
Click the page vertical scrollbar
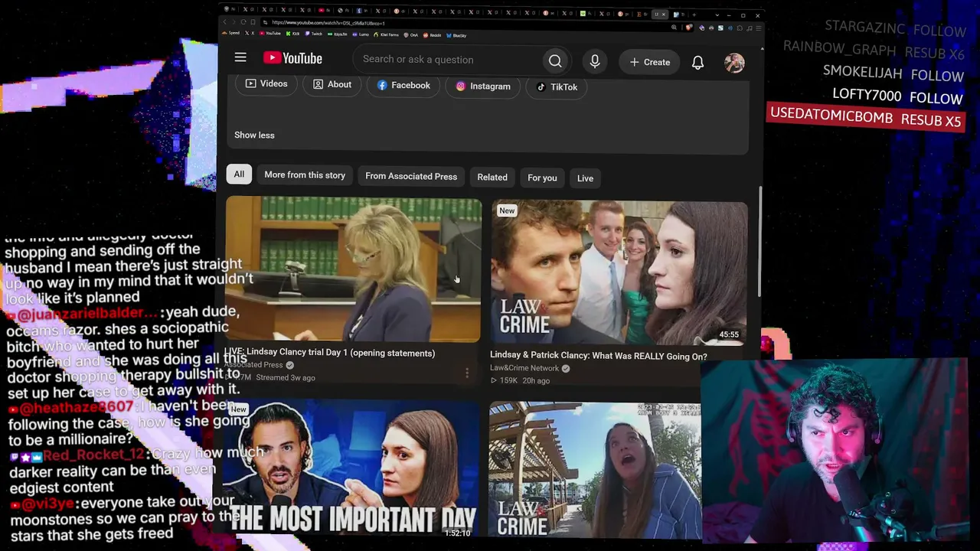click(759, 241)
